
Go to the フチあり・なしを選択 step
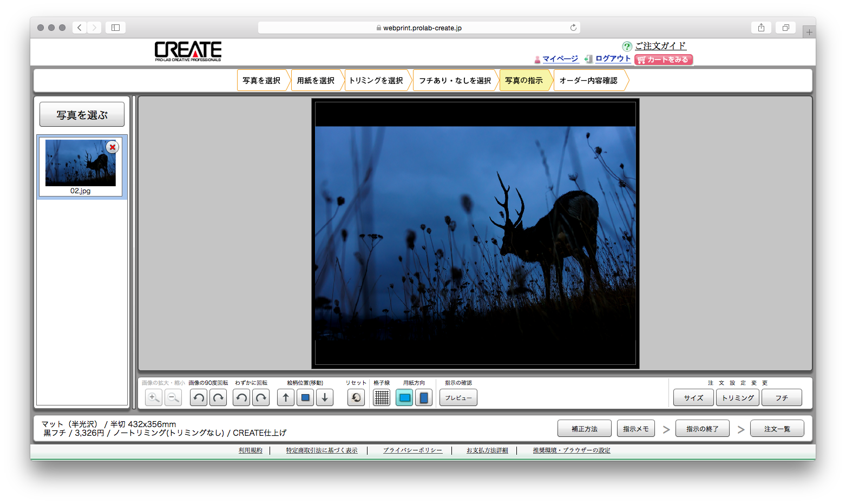[455, 81]
